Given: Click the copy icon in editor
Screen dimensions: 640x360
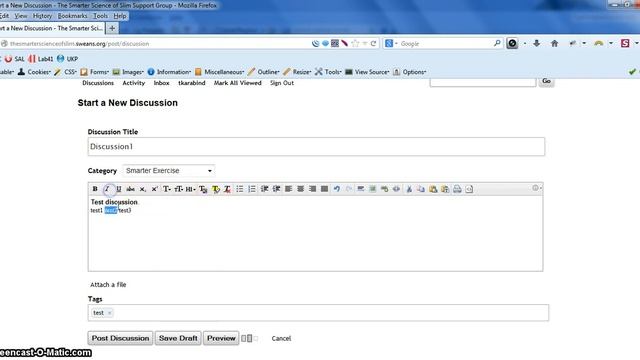Looking at the screenshot, I should click(421, 189).
